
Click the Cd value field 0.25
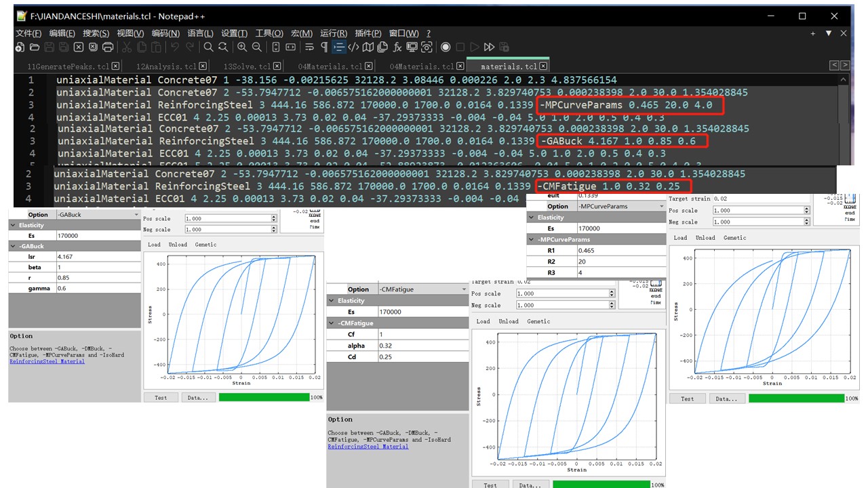pyautogui.click(x=423, y=357)
